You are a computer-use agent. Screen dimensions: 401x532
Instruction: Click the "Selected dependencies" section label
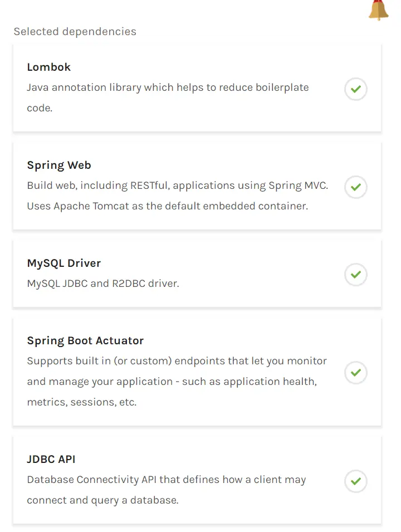[x=75, y=31]
